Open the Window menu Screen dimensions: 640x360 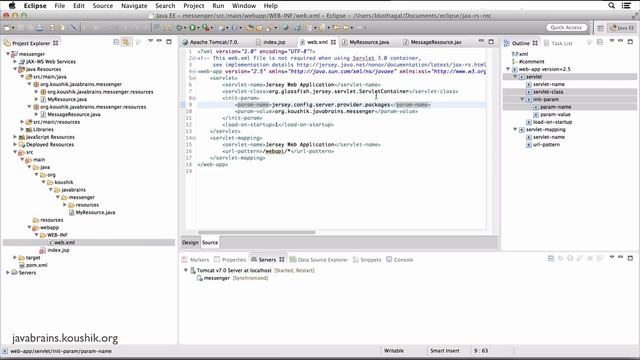[x=244, y=5]
